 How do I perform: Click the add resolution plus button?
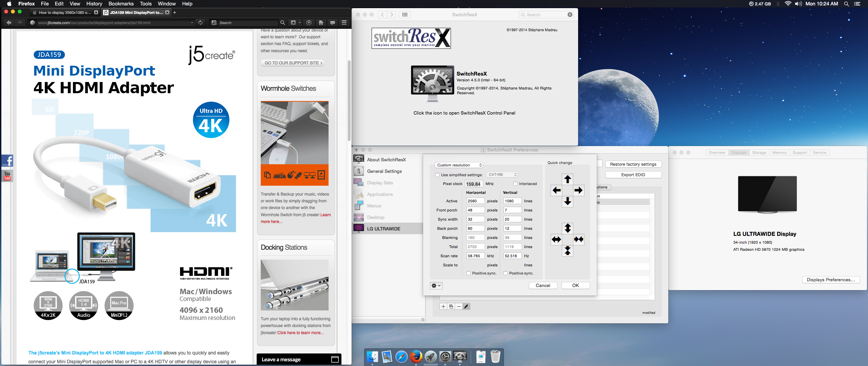tap(443, 306)
